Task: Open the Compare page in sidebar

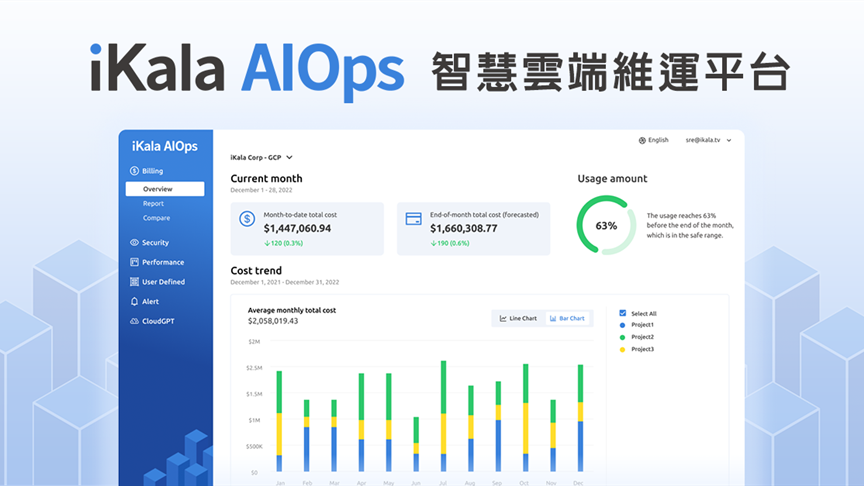Action: pos(156,218)
